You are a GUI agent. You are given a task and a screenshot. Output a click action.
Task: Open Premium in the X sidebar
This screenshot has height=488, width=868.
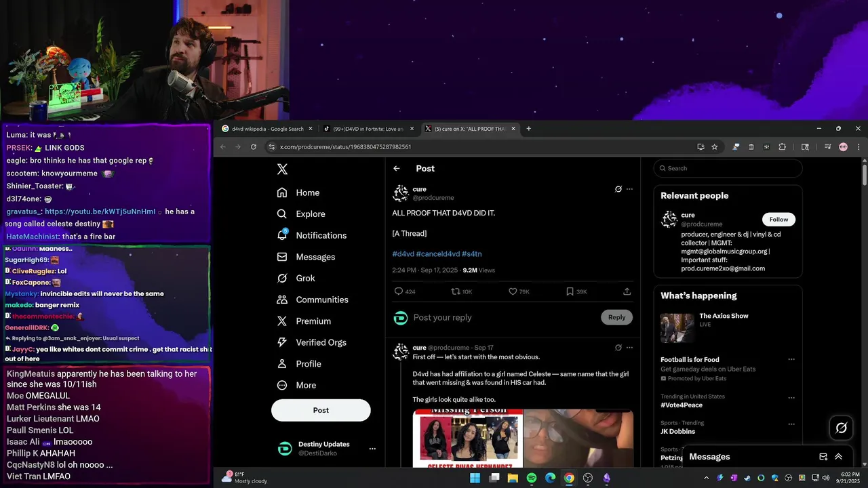click(x=304, y=321)
